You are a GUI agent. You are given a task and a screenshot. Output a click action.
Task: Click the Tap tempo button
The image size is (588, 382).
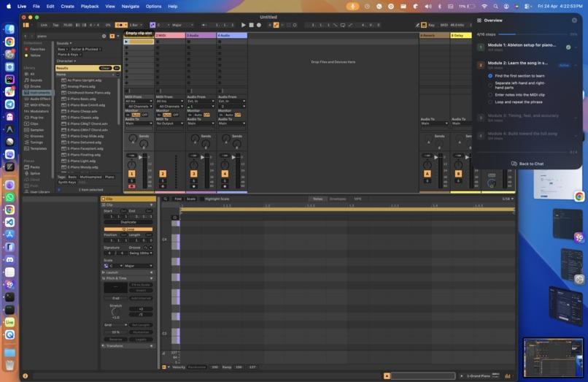(55, 25)
